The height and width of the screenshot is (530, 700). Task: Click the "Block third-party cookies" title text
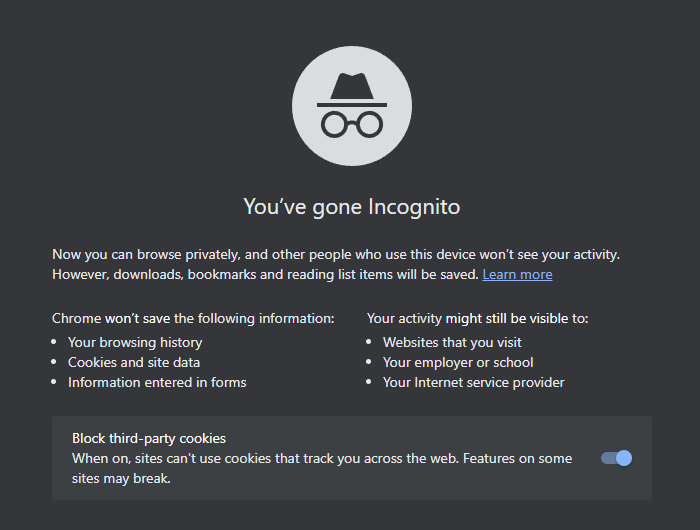(149, 438)
